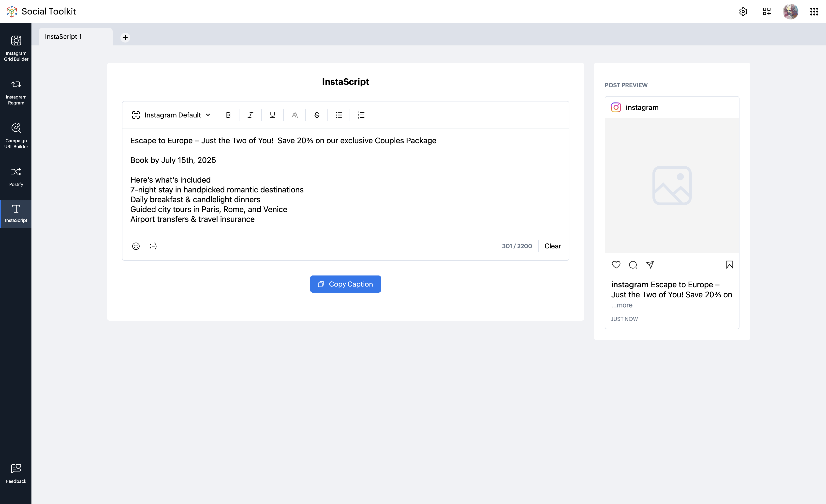Insert a numbered list
826x504 pixels.
point(361,115)
